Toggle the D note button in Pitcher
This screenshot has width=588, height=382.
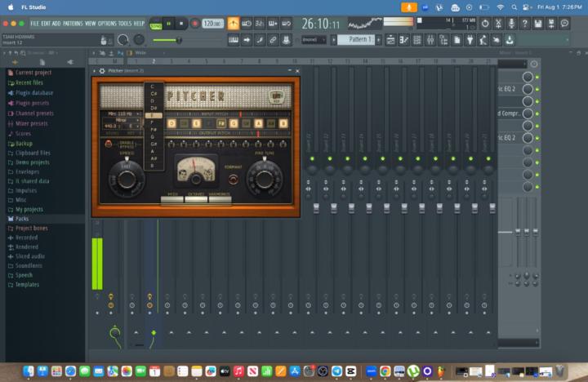pyautogui.click(x=171, y=123)
